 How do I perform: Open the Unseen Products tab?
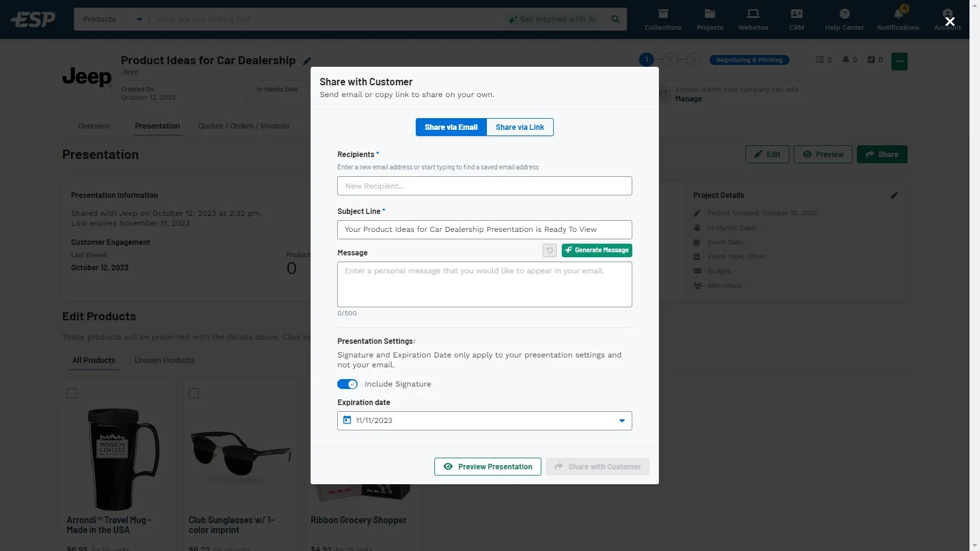tap(165, 361)
